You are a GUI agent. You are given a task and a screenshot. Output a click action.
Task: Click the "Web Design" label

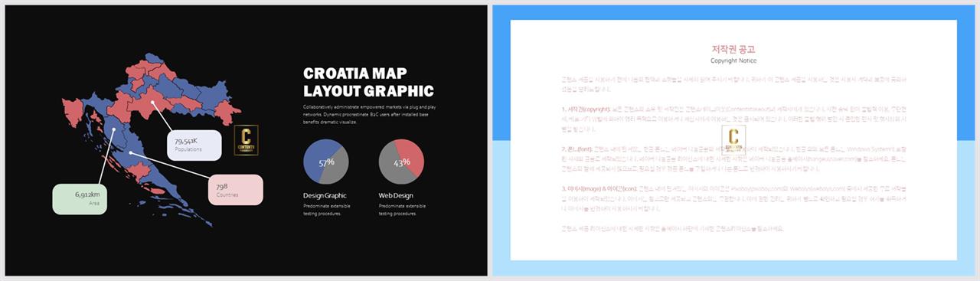click(396, 196)
